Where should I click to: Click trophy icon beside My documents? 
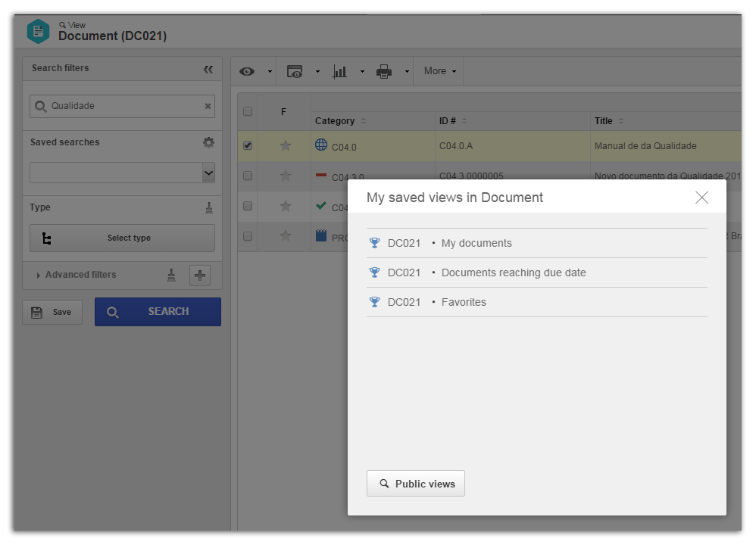coord(374,243)
